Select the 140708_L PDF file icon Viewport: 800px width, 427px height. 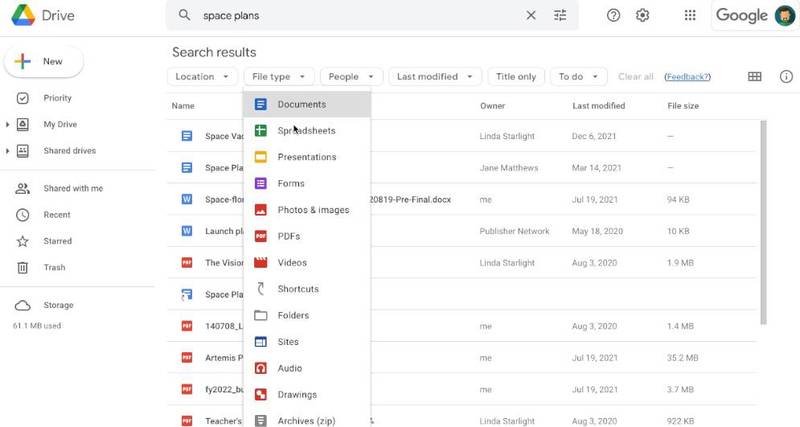[x=187, y=326]
